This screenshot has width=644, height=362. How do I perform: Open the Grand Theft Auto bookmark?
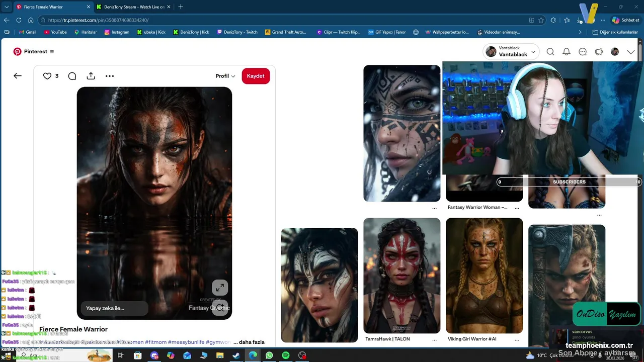pyautogui.click(x=285, y=32)
